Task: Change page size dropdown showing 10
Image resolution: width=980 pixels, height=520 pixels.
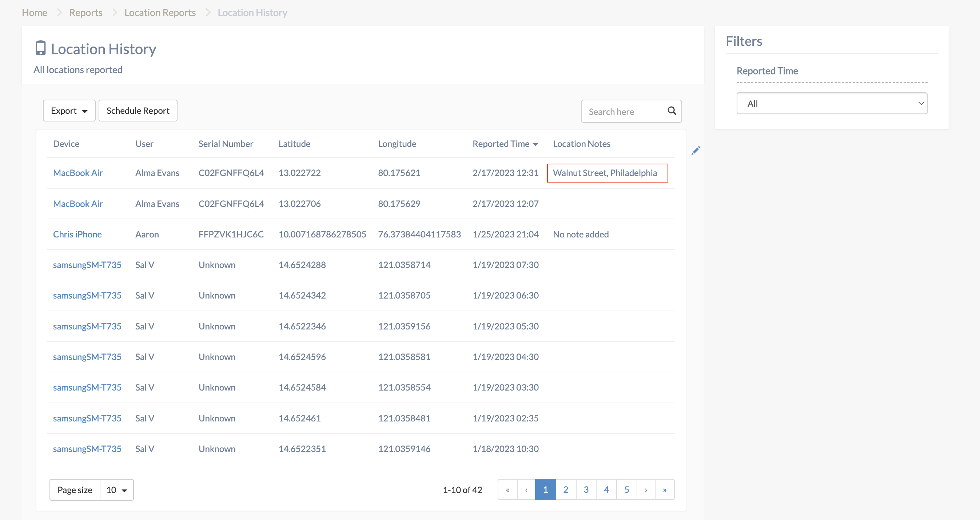Action: pos(117,490)
